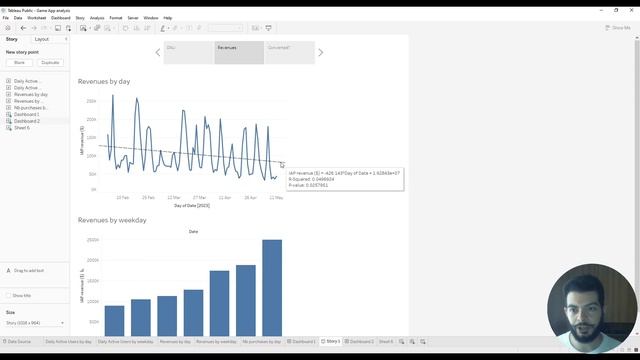
Task: Click the sheet icon beside Revenues by day
Action: [x=9, y=94]
